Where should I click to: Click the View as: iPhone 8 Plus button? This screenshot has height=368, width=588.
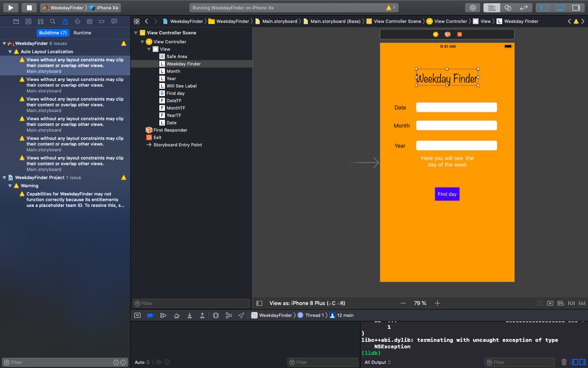pyautogui.click(x=307, y=303)
